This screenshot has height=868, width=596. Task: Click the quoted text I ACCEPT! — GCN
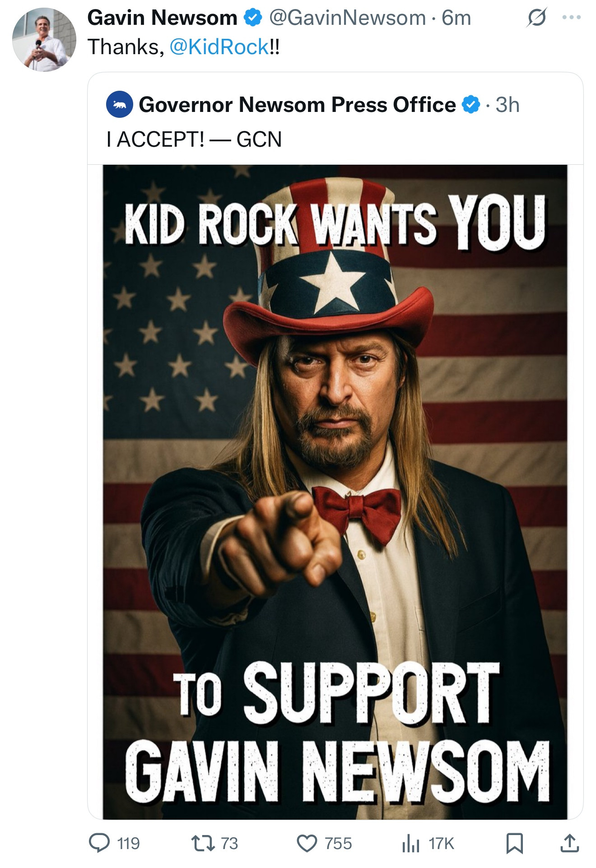[194, 139]
